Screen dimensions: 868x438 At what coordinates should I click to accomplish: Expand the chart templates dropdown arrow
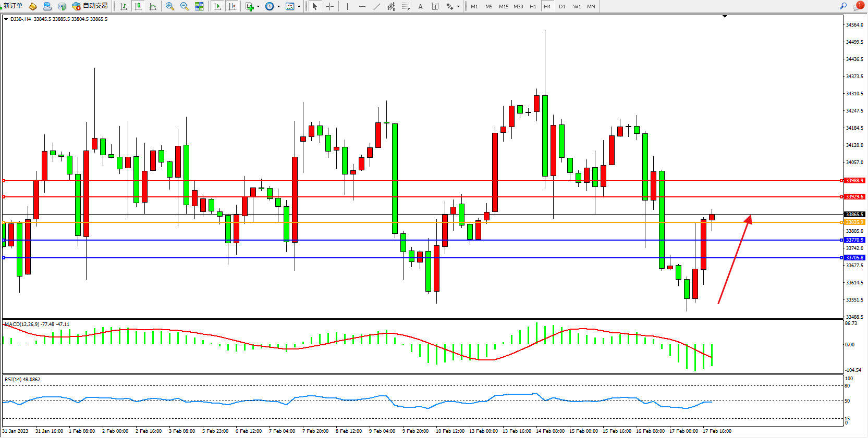click(299, 7)
